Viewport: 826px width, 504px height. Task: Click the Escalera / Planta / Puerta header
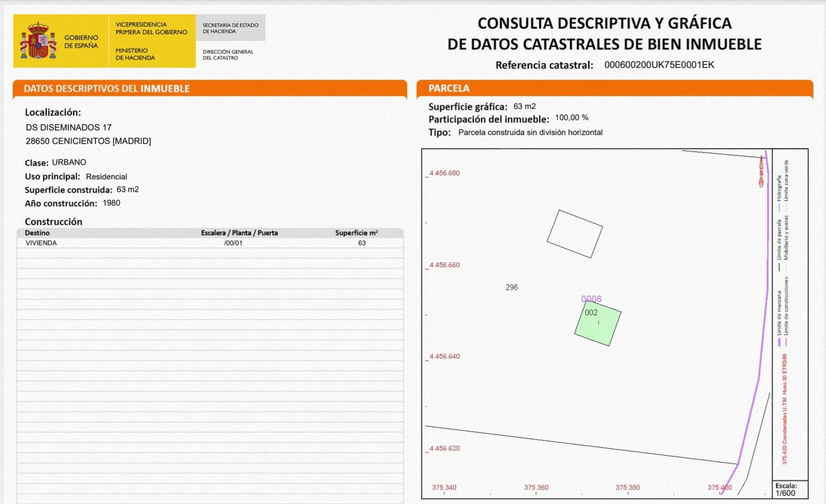pyautogui.click(x=239, y=233)
